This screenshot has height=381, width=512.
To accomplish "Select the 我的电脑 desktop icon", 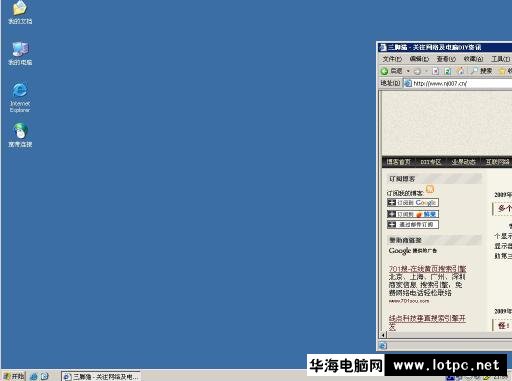I will coord(20,53).
